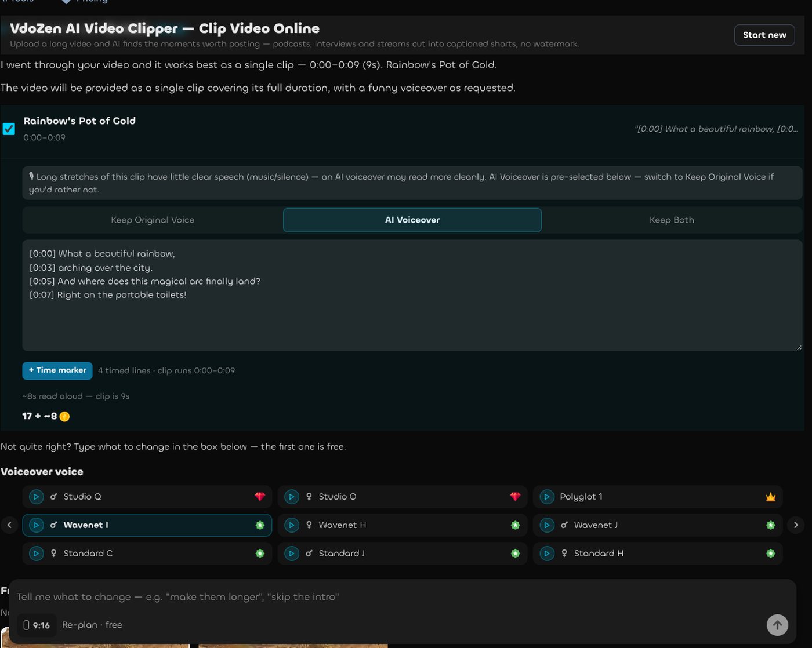
Task: Listen to the Standard C voice preview
Action: pos(36,554)
